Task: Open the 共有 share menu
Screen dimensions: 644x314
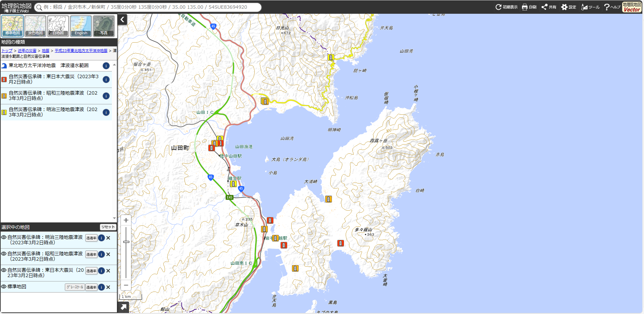Action: [549, 7]
